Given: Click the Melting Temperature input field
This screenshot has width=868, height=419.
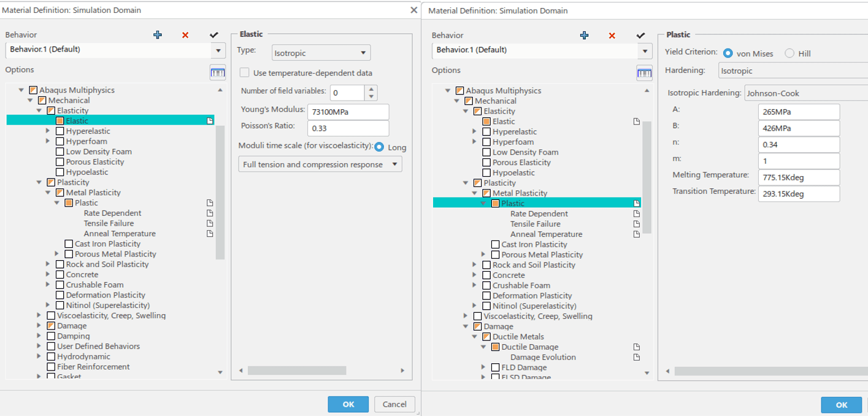Looking at the screenshot, I should 799,177.
